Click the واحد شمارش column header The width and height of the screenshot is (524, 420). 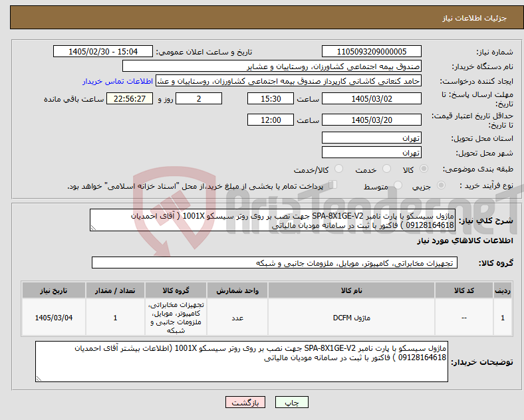(x=237, y=290)
